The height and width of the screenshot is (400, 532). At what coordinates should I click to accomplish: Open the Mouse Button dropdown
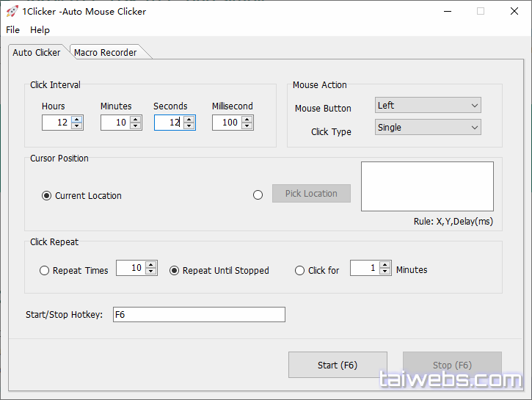point(428,106)
